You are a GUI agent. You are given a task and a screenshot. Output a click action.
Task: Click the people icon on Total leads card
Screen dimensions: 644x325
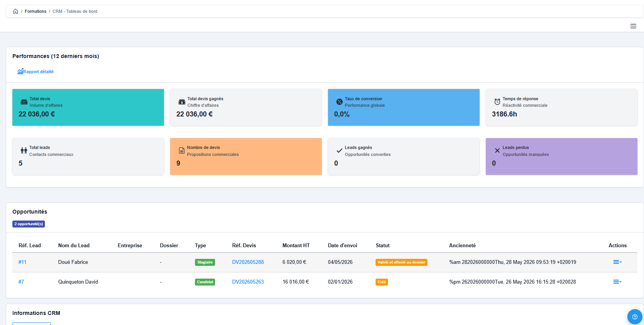click(x=24, y=151)
